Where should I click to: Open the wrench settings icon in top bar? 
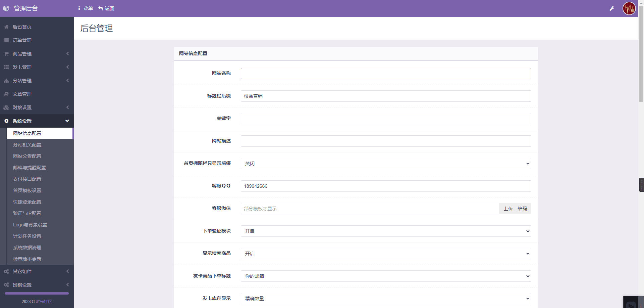(x=612, y=8)
